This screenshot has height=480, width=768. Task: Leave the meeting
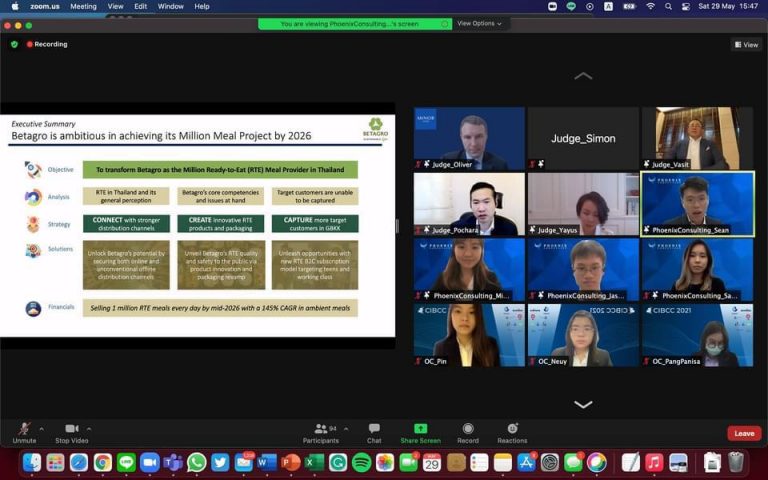[744, 433]
